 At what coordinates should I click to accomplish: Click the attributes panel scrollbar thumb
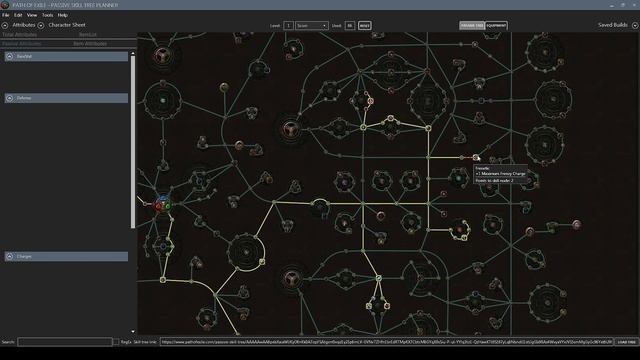point(133,142)
